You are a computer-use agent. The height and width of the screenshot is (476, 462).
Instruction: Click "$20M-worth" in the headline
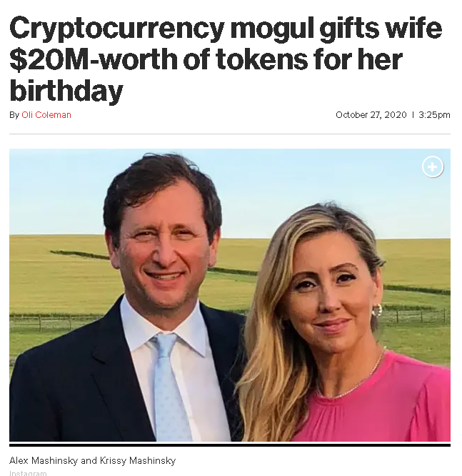(93, 59)
